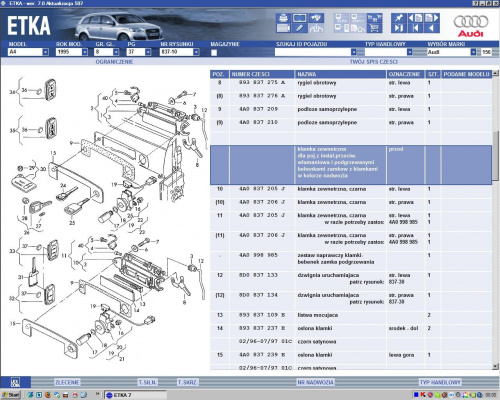Click the NAZWA column header
This screenshot has width=500, height=400.
click(340, 74)
